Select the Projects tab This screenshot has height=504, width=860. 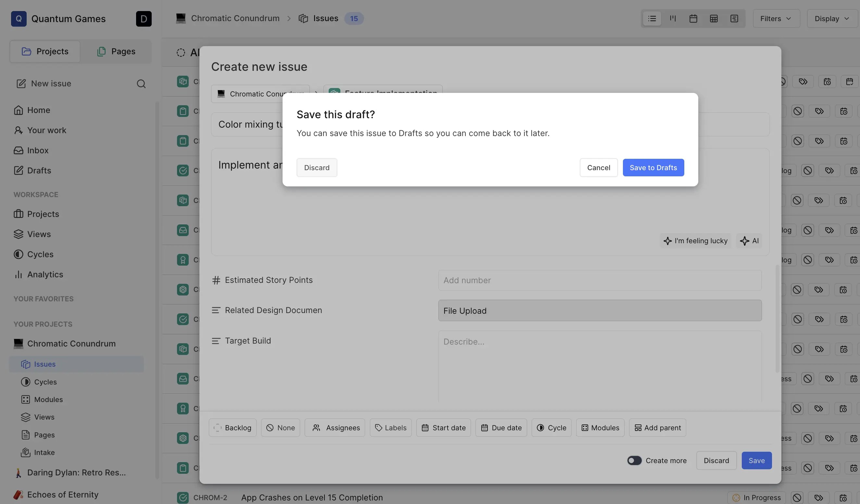tap(45, 52)
